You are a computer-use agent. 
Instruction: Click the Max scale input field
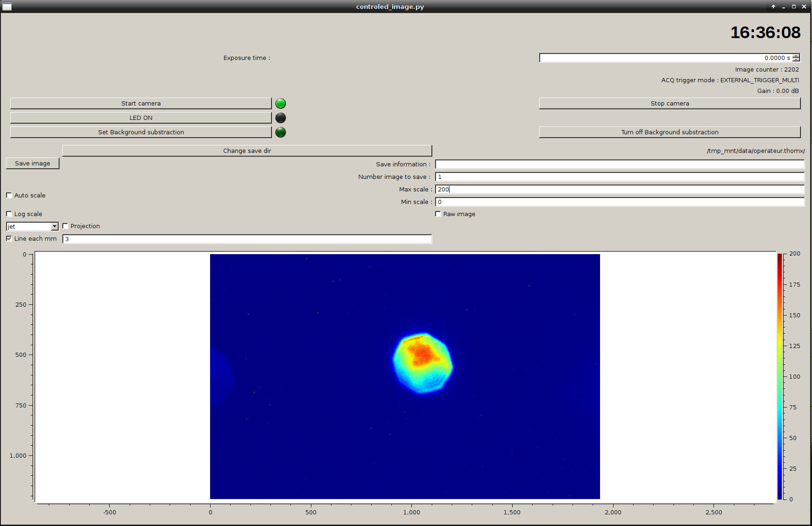[x=619, y=189]
